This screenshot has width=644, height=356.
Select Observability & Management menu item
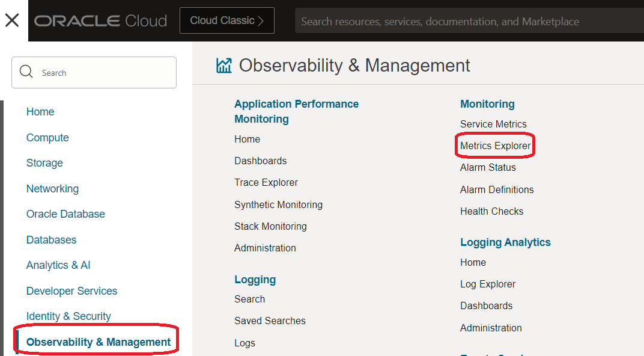[99, 342]
